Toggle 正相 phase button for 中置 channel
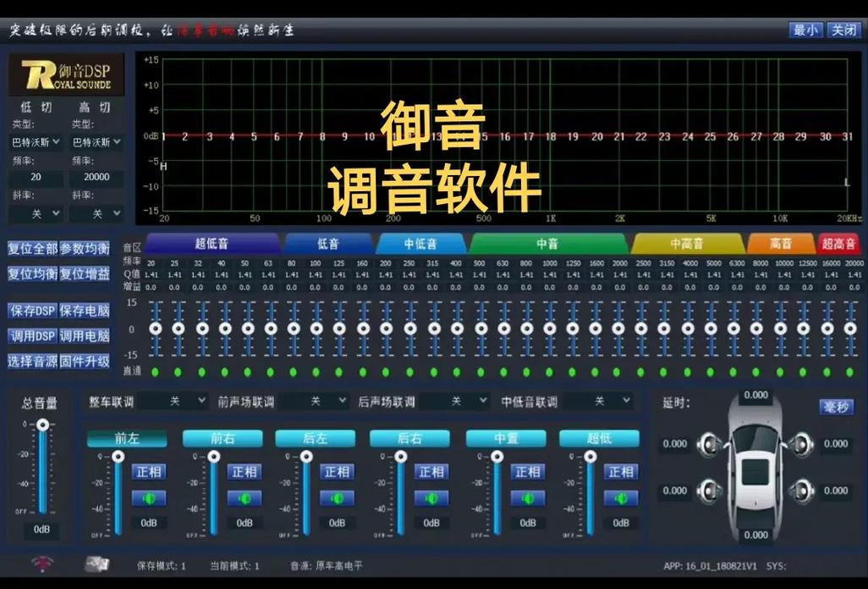Viewport: 868px width, 589px height. point(528,471)
